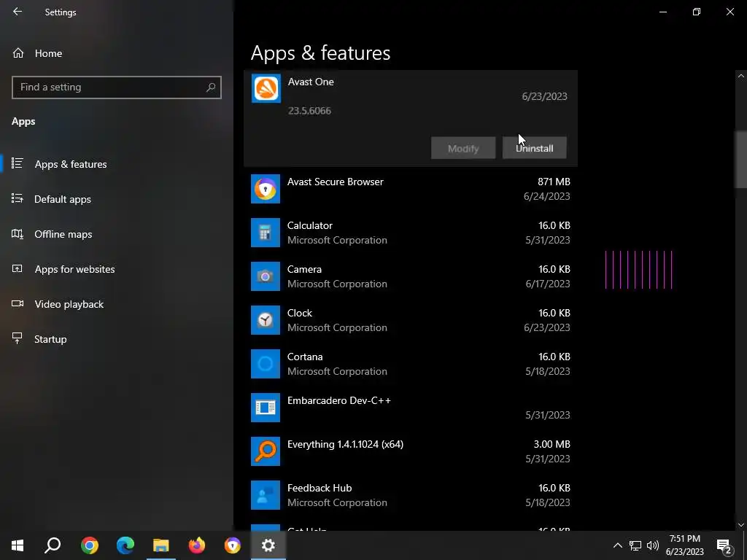The image size is (747, 560).
Task: Open Avast Secure Browser from taskbar
Action: (x=233, y=545)
